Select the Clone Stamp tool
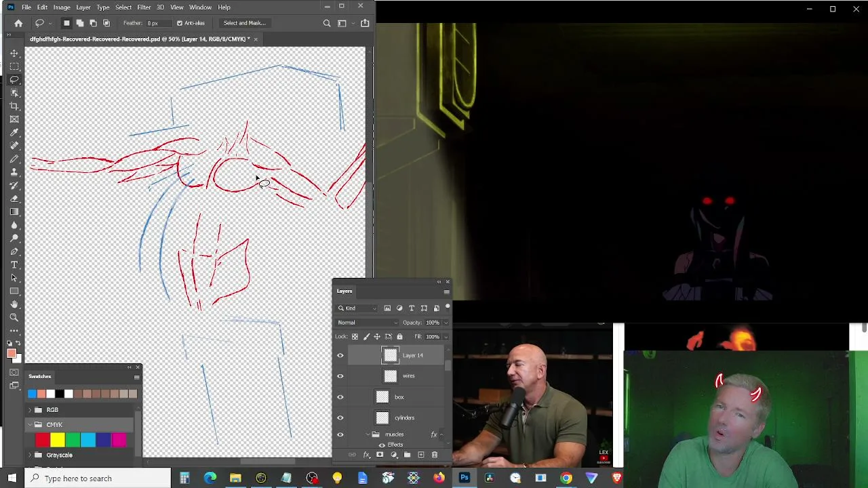Viewport: 868px width, 488px height. coord(14,172)
